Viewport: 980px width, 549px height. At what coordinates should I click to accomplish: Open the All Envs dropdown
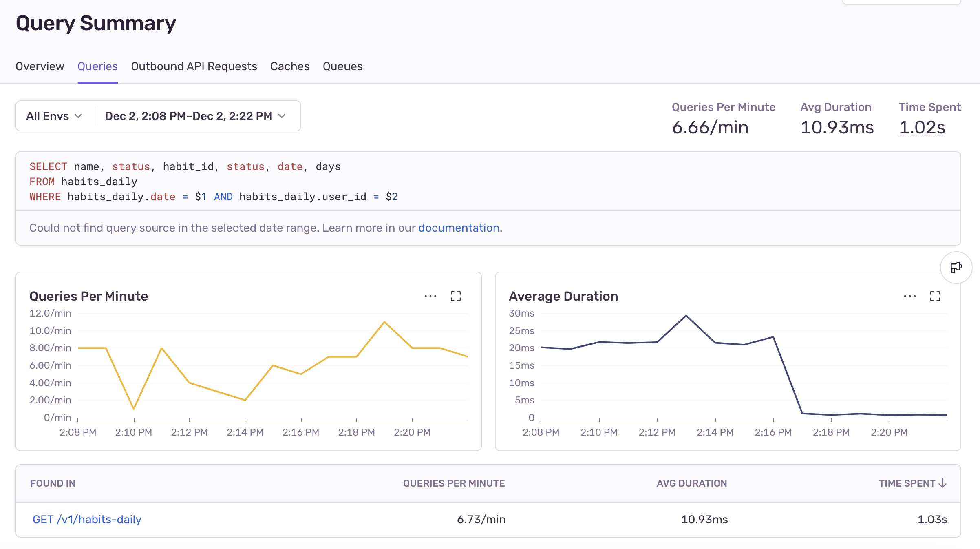54,116
